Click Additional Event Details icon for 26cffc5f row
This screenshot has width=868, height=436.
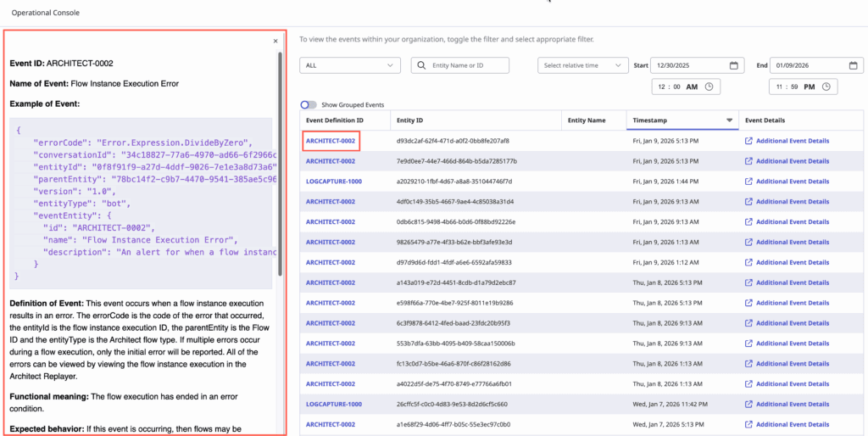click(x=748, y=404)
